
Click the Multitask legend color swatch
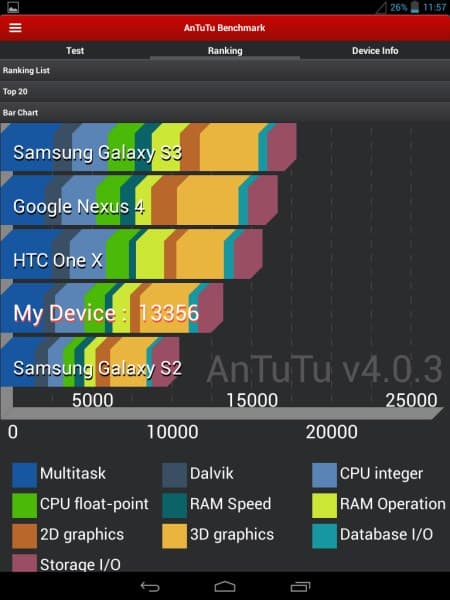[24, 475]
